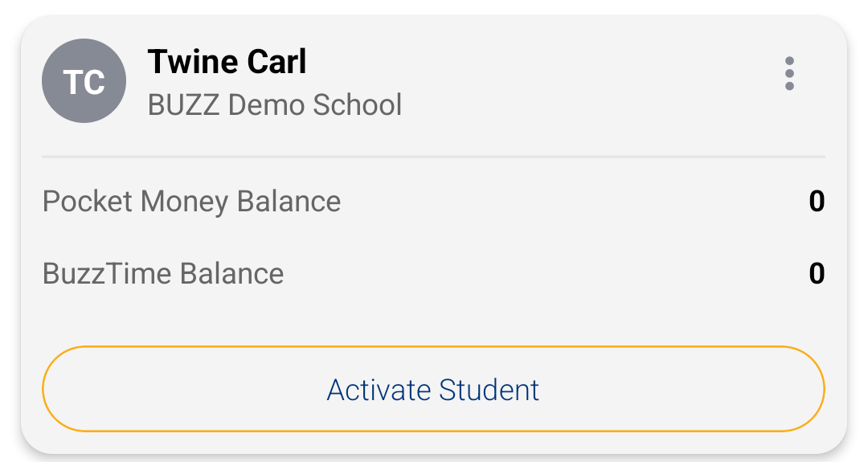
Task: Expand the student card's kebab menu
Action: click(789, 74)
